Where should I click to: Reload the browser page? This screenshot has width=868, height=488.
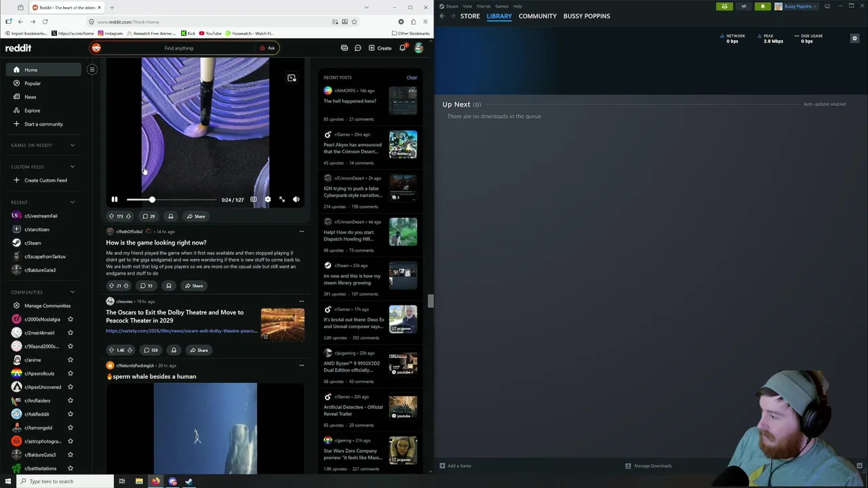click(45, 22)
